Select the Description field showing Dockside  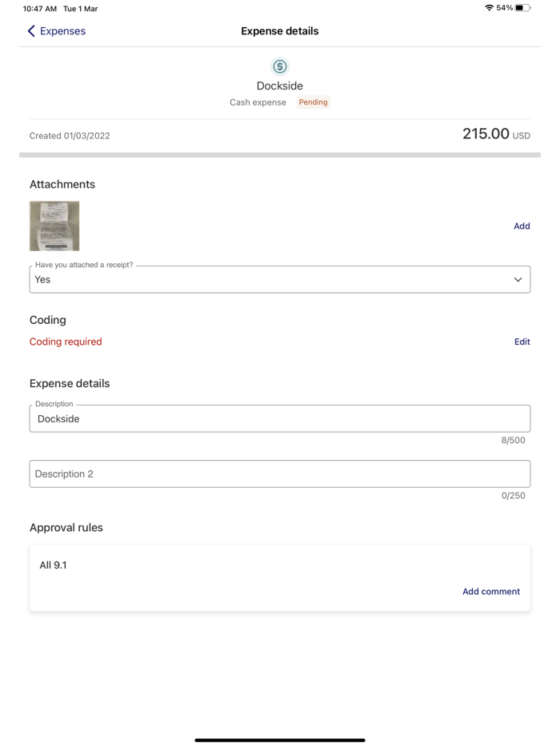280,418
